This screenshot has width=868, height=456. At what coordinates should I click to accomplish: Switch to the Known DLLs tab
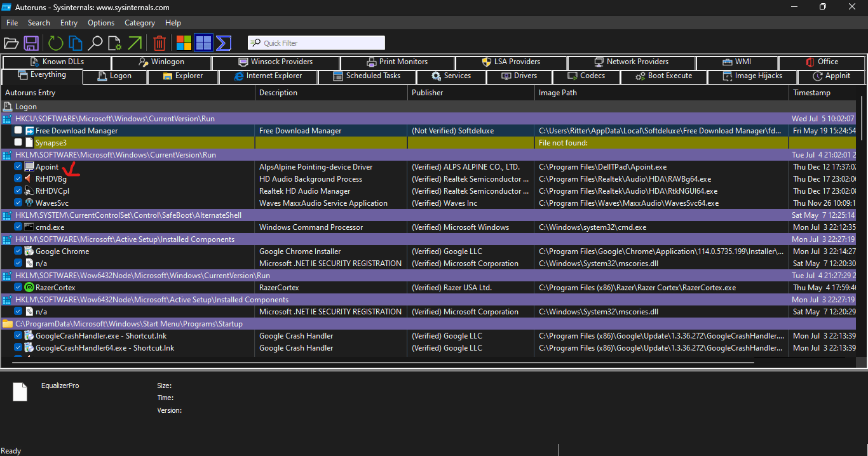(x=57, y=62)
